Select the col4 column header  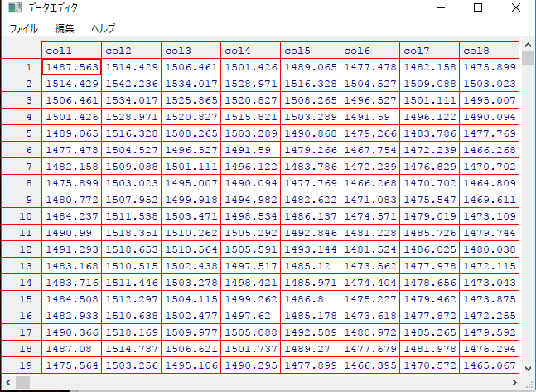pyautogui.click(x=250, y=51)
